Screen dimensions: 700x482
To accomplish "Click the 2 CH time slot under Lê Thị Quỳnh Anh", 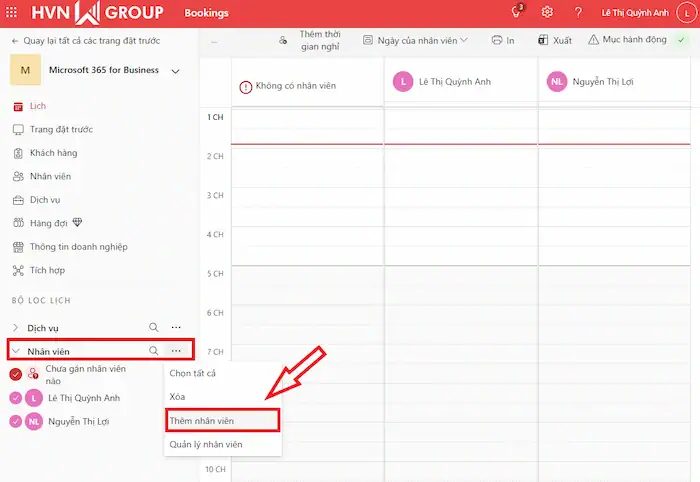I will pos(460,164).
